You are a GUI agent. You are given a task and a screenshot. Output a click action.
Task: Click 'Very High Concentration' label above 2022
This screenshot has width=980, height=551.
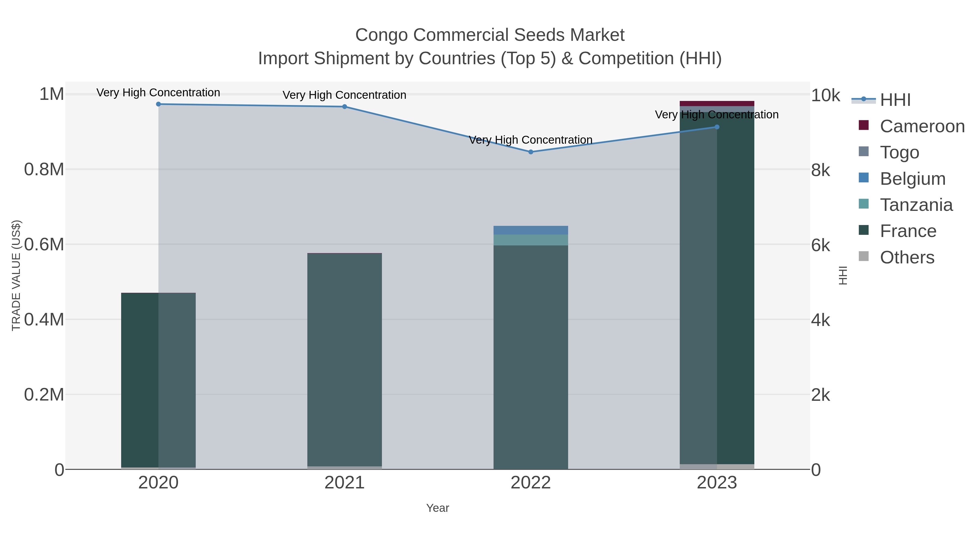[x=531, y=140]
